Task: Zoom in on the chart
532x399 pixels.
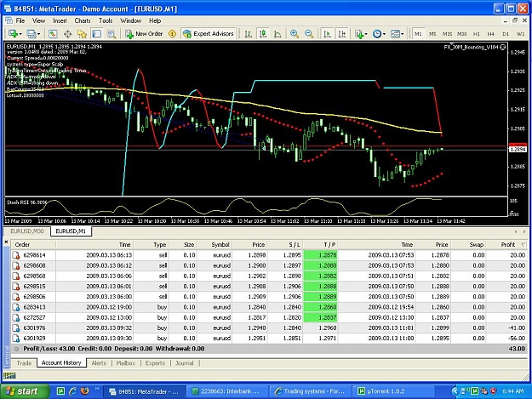Action: 295,34
